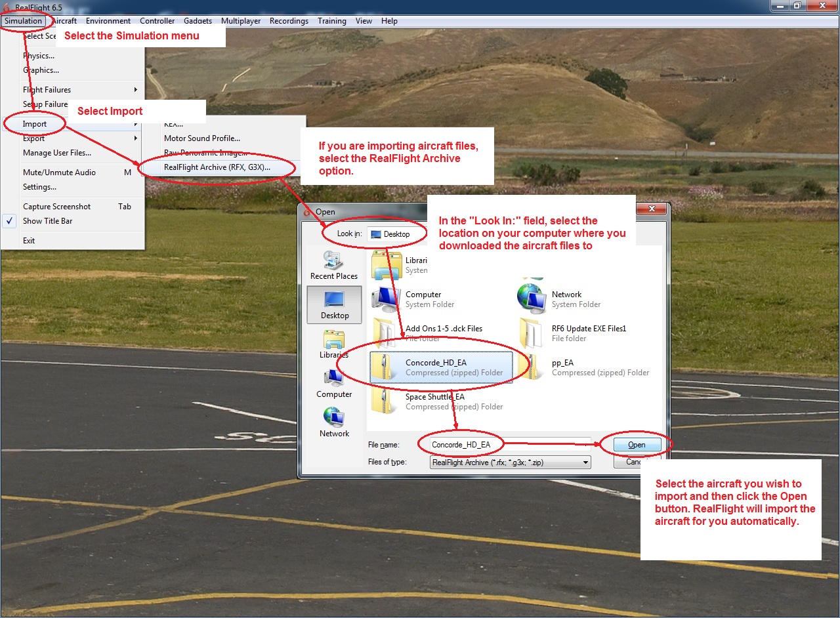The height and width of the screenshot is (618, 840).
Task: Toggle the Show Title Bar checkmark
Action: click(x=10, y=221)
